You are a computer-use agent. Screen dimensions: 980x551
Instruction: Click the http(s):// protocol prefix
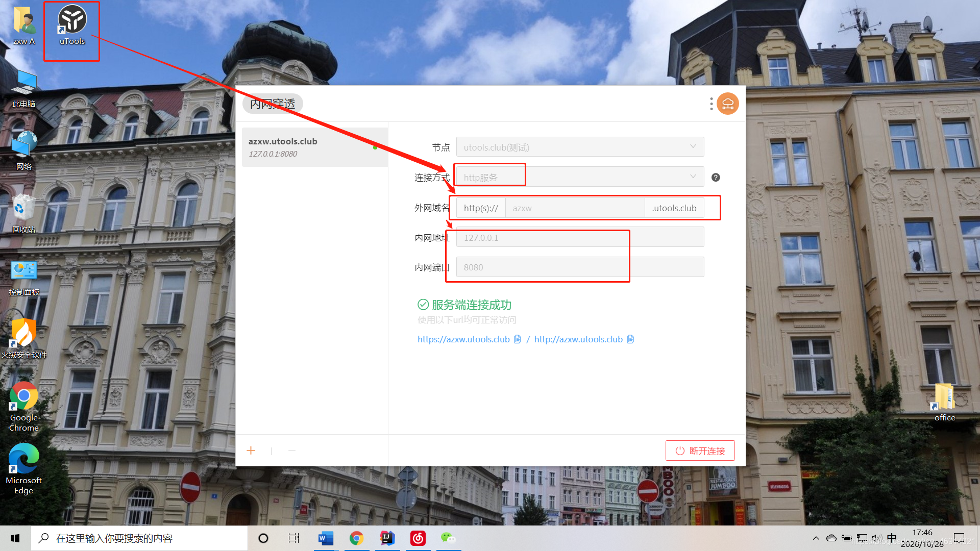[481, 208]
